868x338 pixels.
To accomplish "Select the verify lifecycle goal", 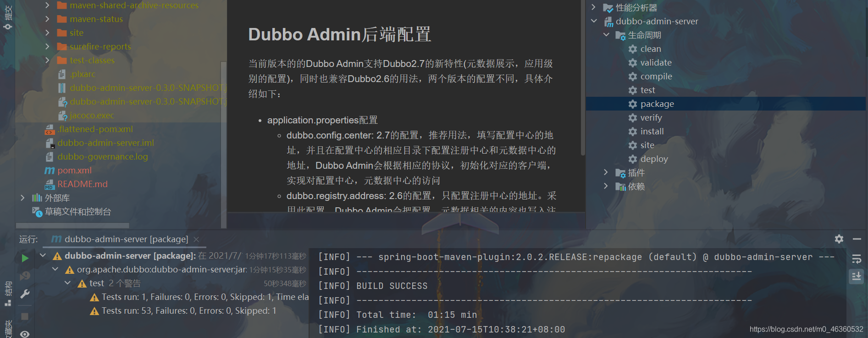I will (x=651, y=118).
